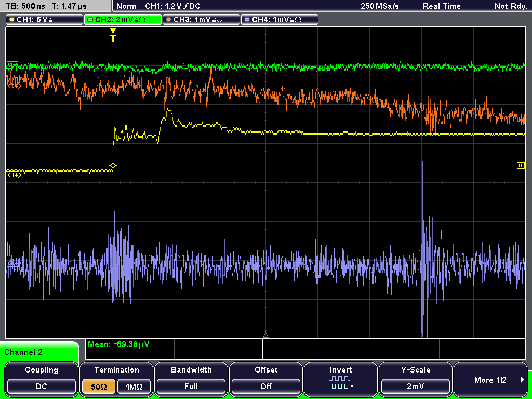
Task: Open the Y-Scale 2 mV setting
Action: coord(416,379)
